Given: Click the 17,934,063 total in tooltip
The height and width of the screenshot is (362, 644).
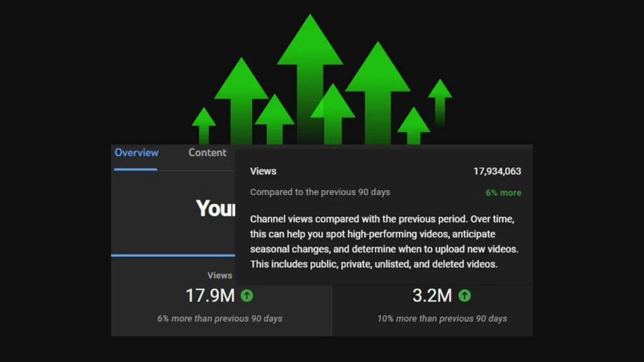Looking at the screenshot, I should tap(497, 171).
